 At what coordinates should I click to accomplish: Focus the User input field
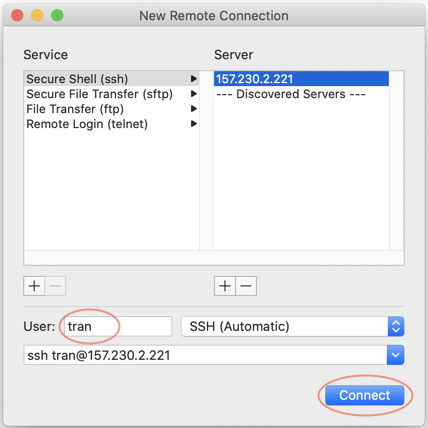point(117,326)
